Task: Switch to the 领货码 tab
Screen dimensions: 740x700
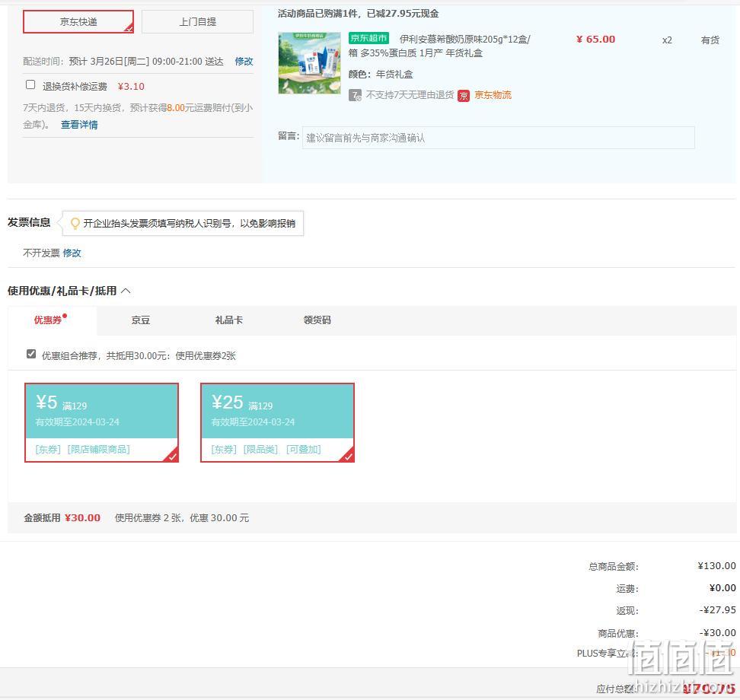Action: tap(317, 320)
